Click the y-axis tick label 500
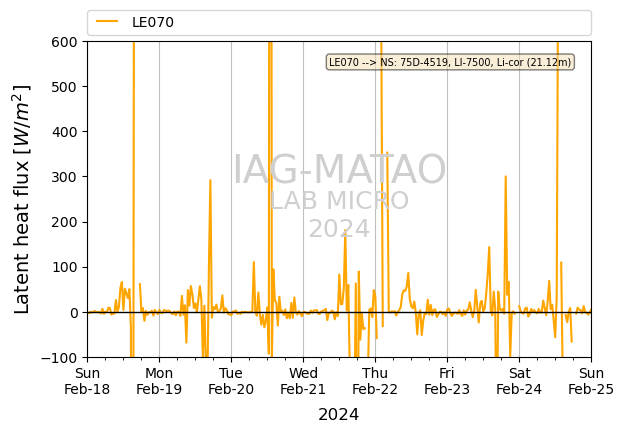This screenshot has width=624, height=433. click(64, 87)
